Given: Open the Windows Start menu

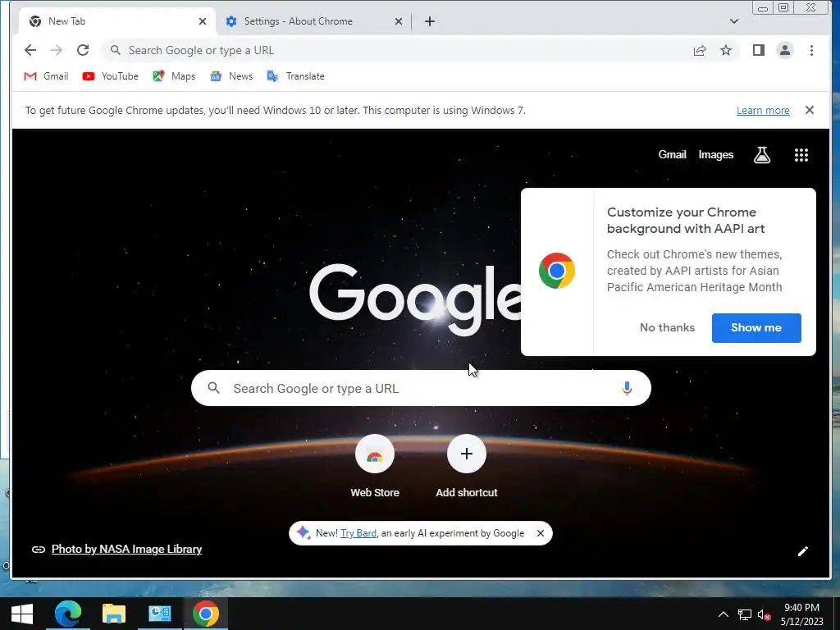Looking at the screenshot, I should [x=22, y=614].
